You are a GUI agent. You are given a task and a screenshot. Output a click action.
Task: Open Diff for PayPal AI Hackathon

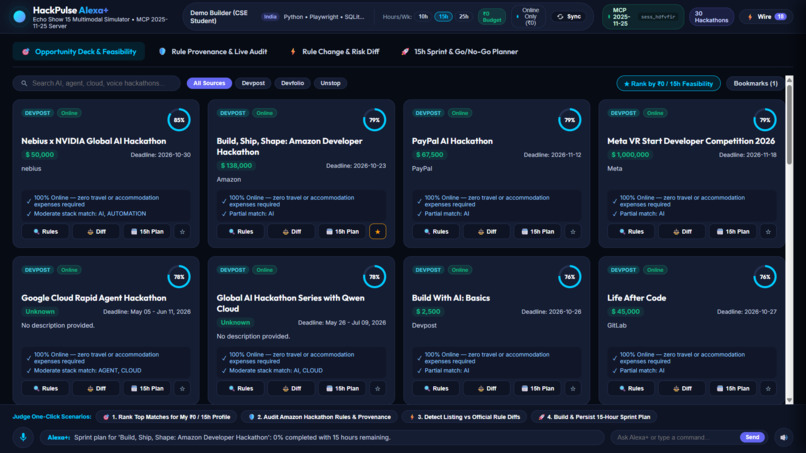486,231
